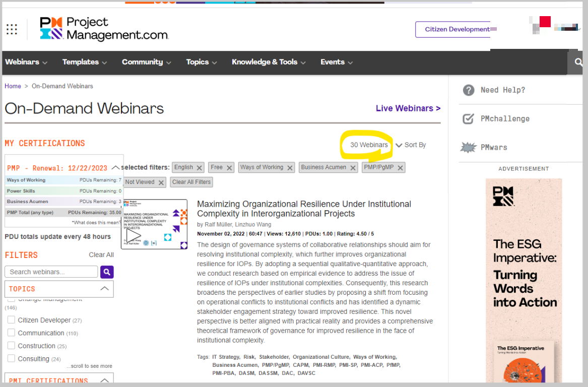588x387 pixels.
Task: Open the Knowledge & Tools menu
Action: 269,62
